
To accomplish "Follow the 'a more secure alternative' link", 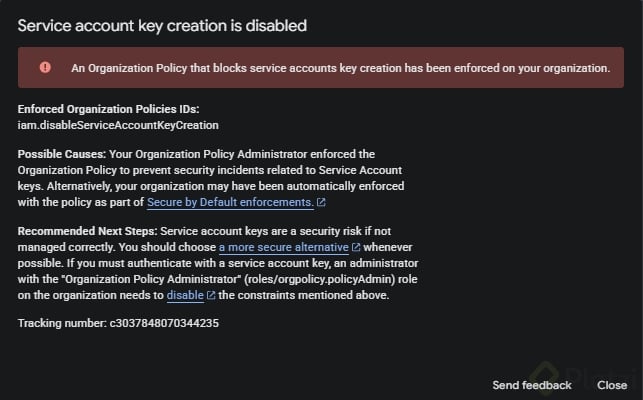I will 284,246.
